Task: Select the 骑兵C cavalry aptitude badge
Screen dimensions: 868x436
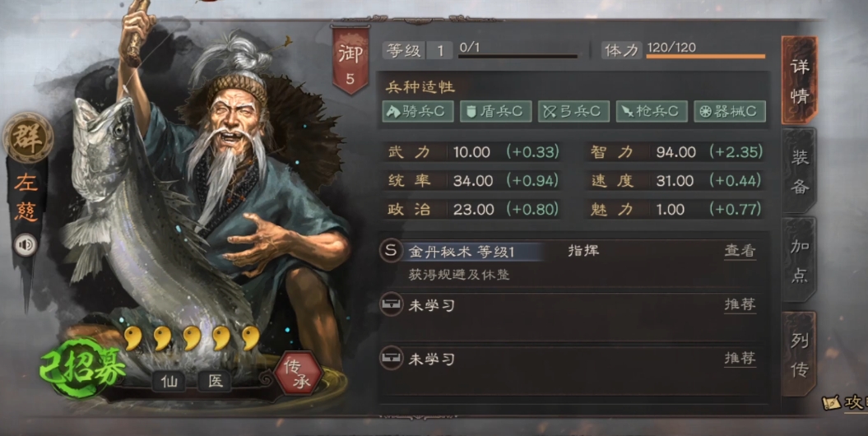Action: 418,111
